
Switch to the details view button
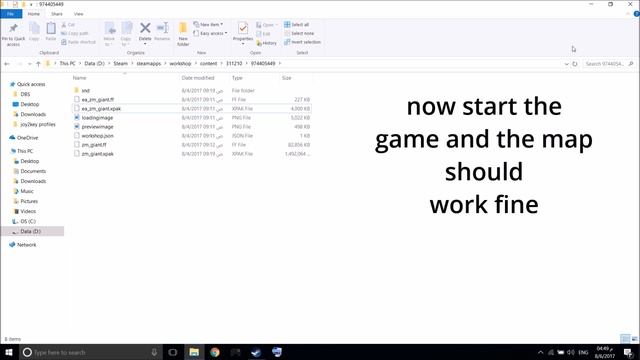[x=625, y=339]
